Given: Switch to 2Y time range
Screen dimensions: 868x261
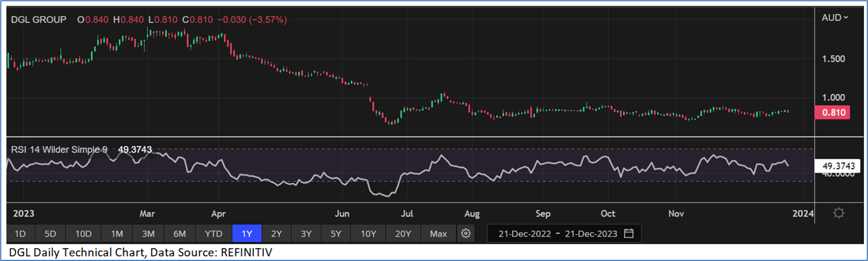Looking at the screenshot, I should [x=276, y=233].
